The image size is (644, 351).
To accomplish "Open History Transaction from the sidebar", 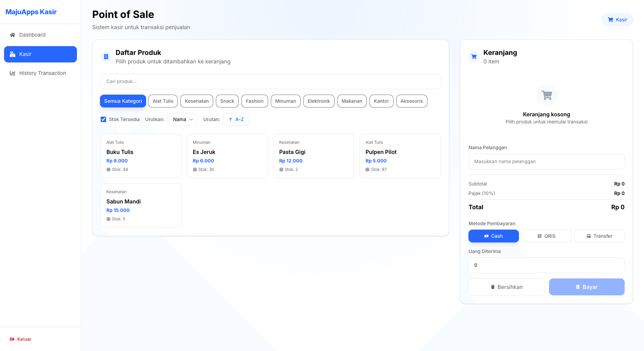I will click(x=42, y=73).
